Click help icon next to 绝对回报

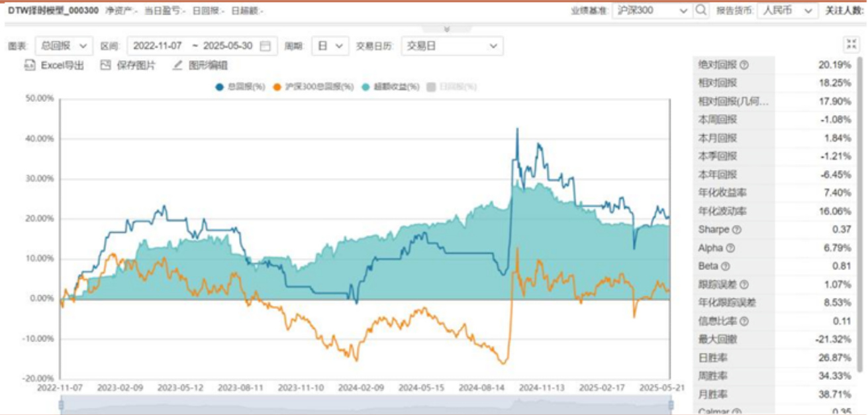click(x=744, y=65)
